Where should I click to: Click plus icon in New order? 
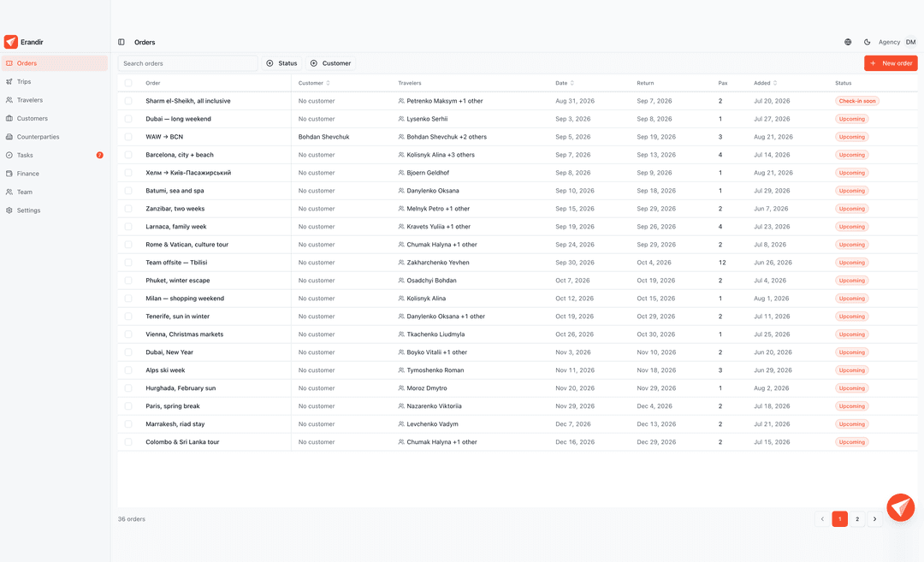(x=874, y=63)
